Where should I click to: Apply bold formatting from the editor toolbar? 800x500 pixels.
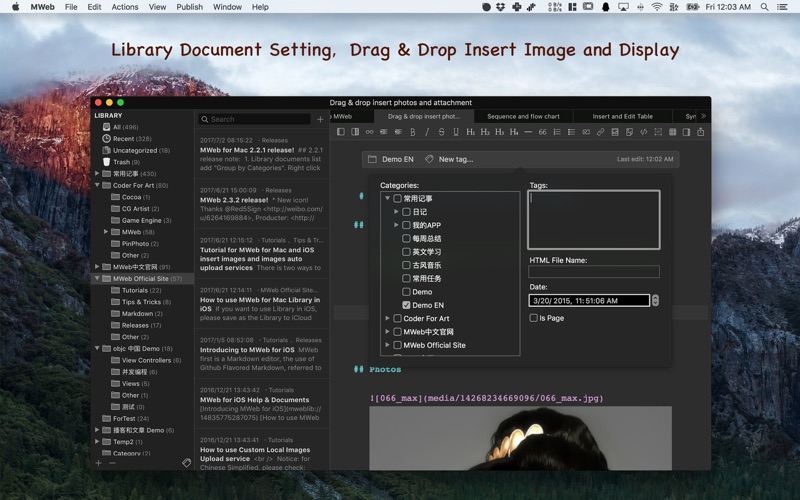point(412,132)
